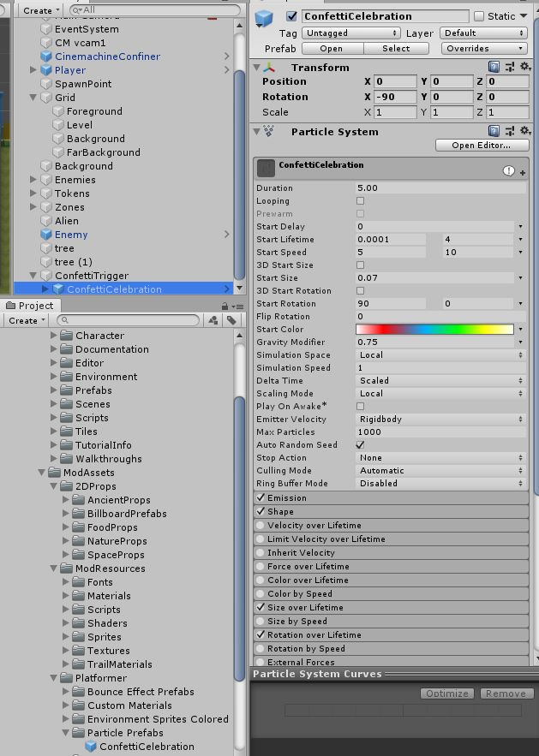Click the Search by Type icon in Project
The width and height of the screenshot is (539, 756).
(x=213, y=320)
